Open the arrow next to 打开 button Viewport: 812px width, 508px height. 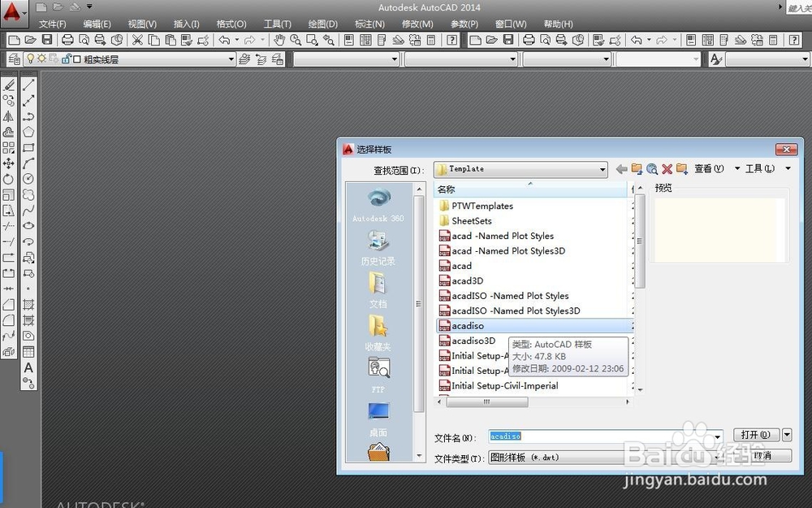(x=787, y=434)
